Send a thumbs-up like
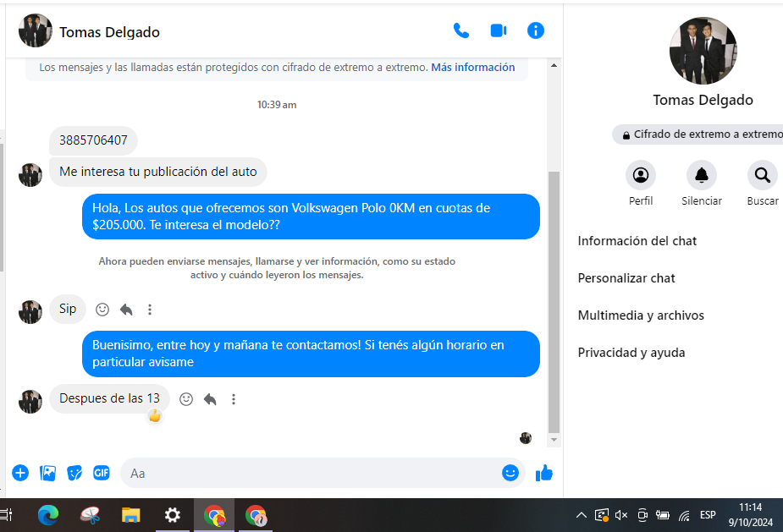 coord(543,473)
